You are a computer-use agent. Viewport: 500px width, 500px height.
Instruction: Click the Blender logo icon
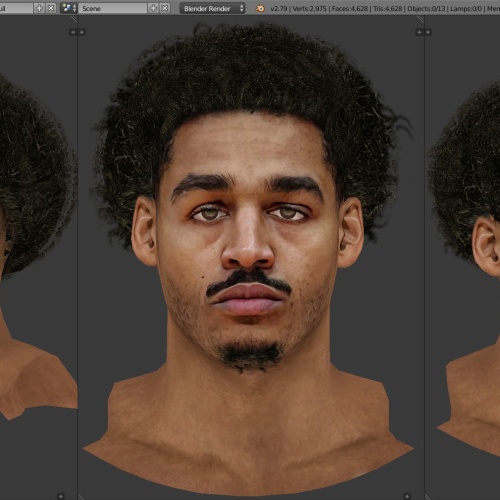point(260,9)
